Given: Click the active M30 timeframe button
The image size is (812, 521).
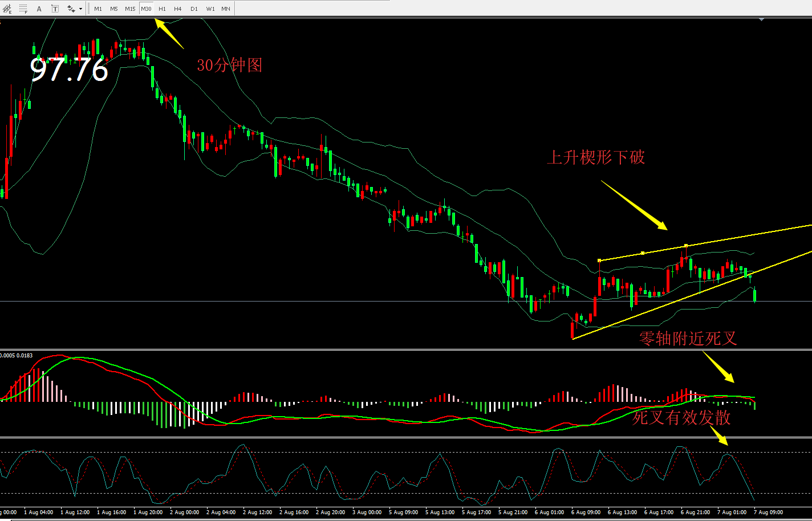Looking at the screenshot, I should (x=147, y=9).
